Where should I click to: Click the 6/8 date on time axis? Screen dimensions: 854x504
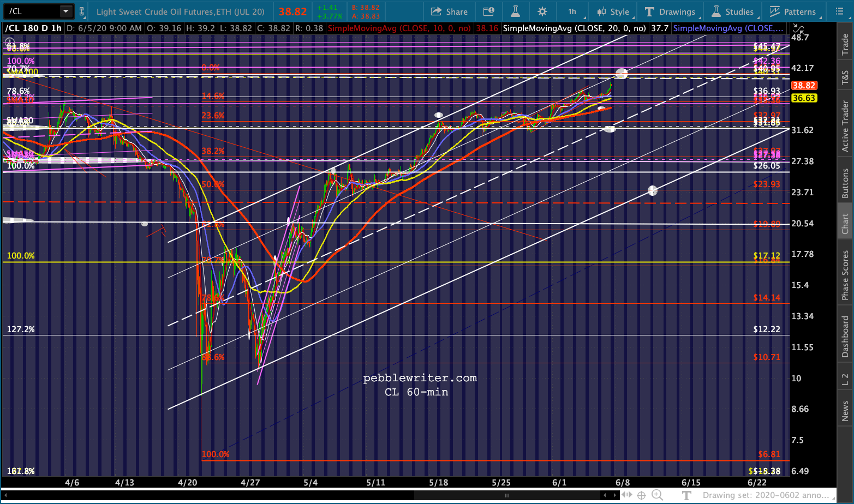pos(623,483)
